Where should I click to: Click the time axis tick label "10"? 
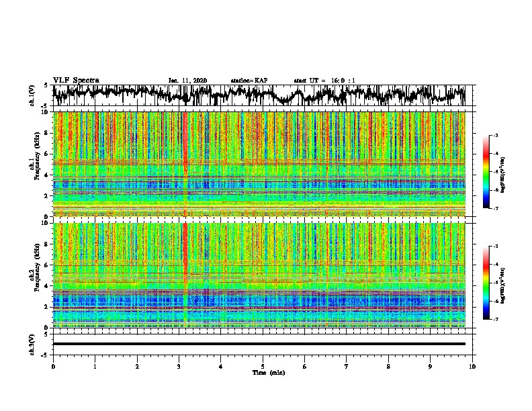click(472, 367)
